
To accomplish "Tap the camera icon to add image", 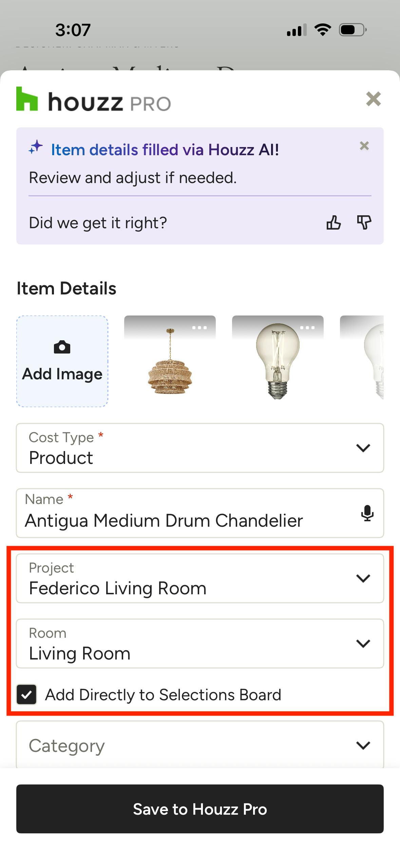I will [62, 347].
